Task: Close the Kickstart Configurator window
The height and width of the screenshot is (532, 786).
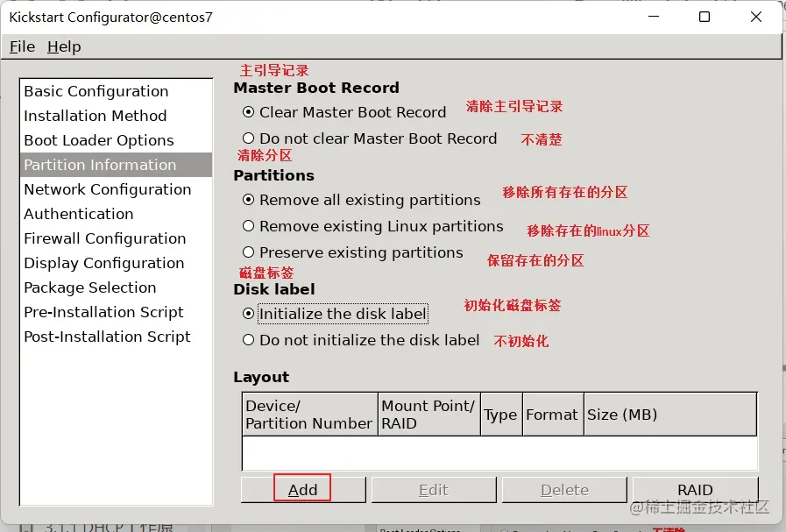Action: 756,17
